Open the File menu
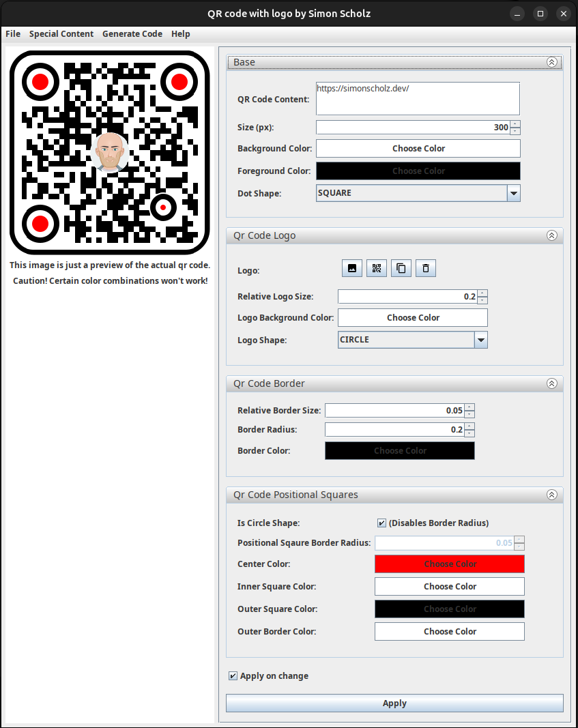Viewport: 578px width, 728px height. coord(13,34)
